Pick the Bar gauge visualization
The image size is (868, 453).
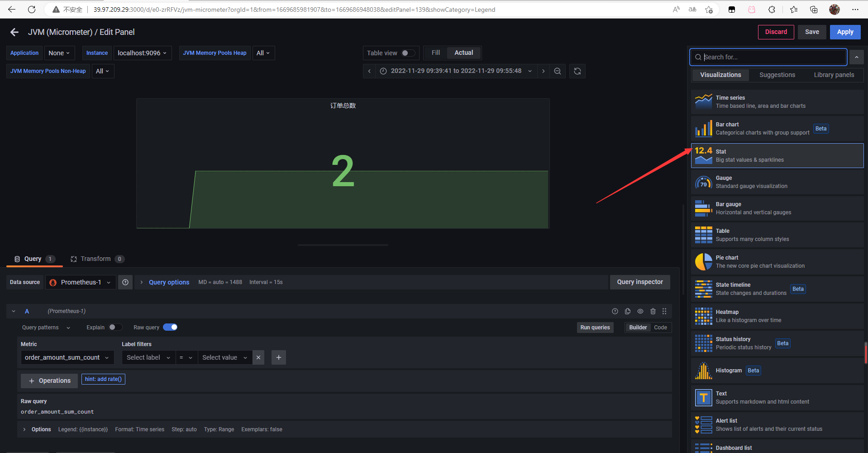coord(777,208)
